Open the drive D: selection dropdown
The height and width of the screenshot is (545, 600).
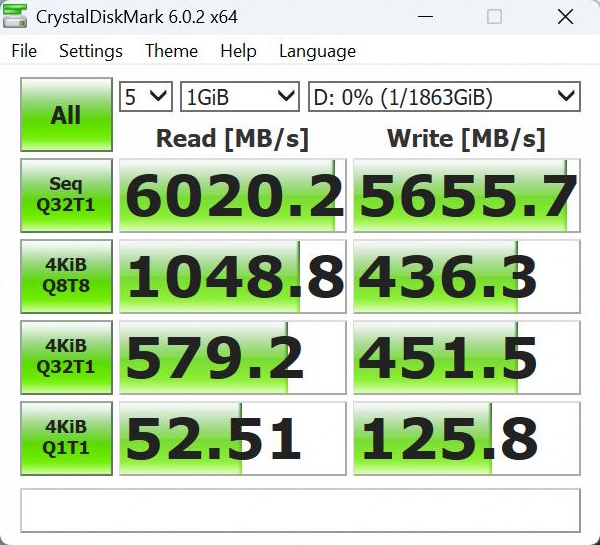point(443,97)
